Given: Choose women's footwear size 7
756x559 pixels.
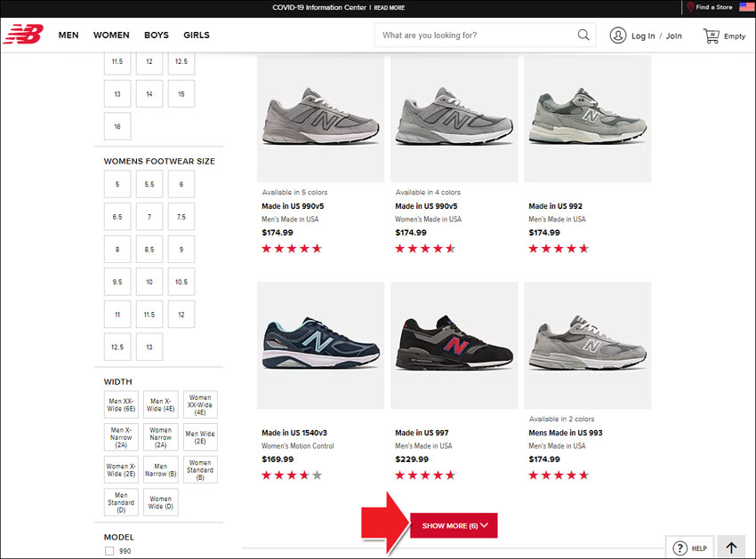Looking at the screenshot, I should tap(149, 217).
